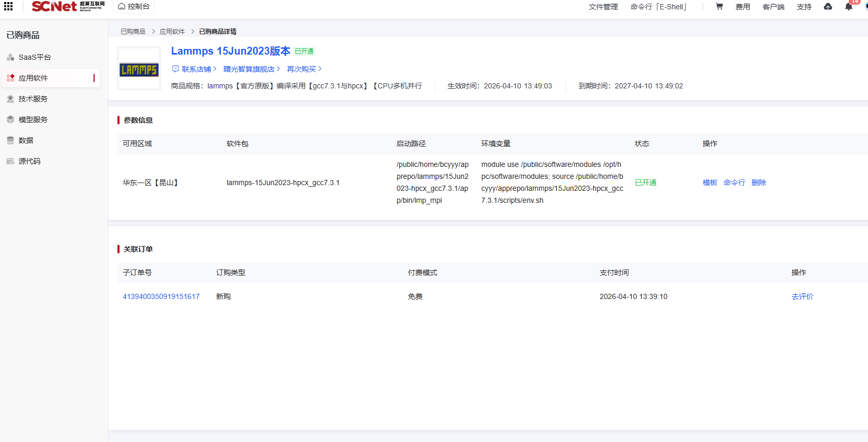This screenshot has width=868, height=442.
Task: Click the SaaS平台 sidebar icon
Action: pos(10,57)
